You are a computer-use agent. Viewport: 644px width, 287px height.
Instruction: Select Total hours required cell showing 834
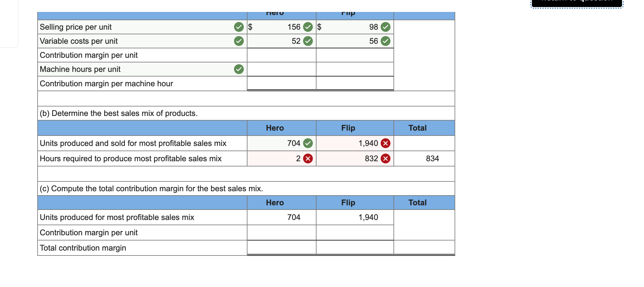point(424,158)
